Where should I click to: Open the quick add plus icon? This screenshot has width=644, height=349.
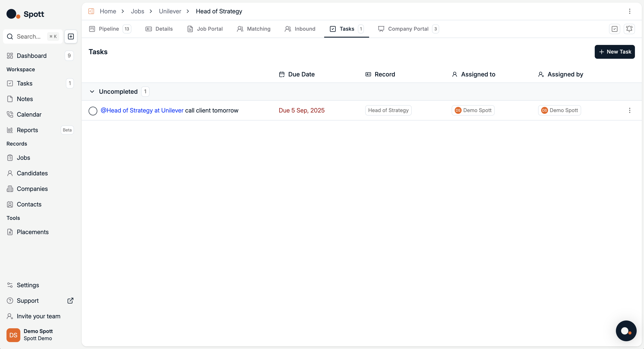(x=71, y=36)
